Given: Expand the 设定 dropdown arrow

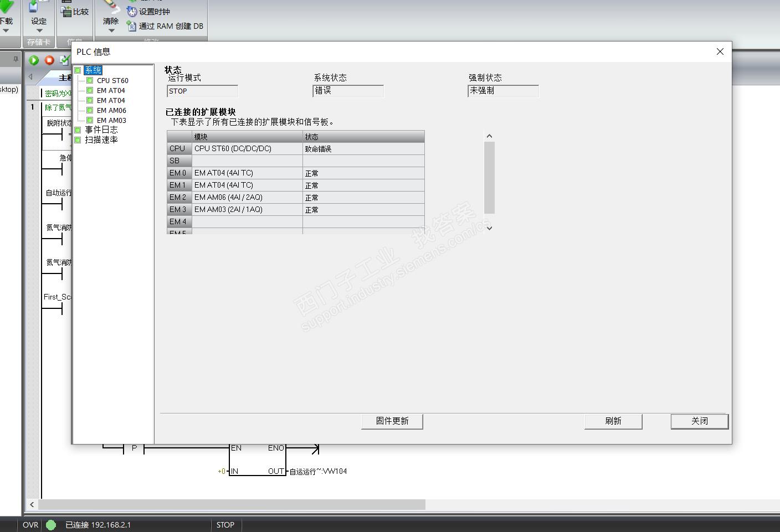Looking at the screenshot, I should coord(39,30).
